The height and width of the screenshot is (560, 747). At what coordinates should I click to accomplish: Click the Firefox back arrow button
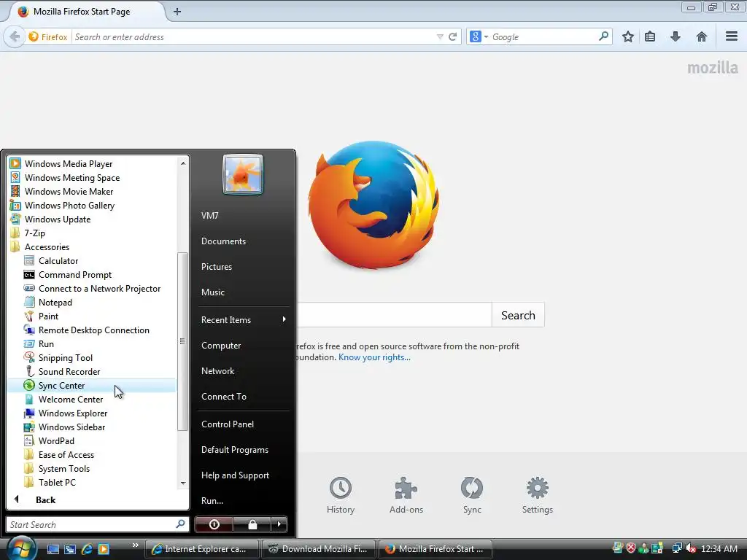pos(15,36)
